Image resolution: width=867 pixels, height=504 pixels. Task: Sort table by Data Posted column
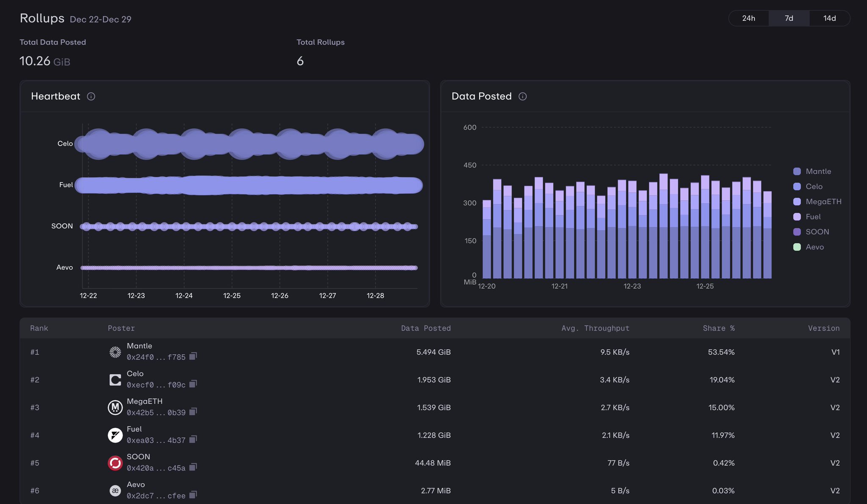click(x=425, y=328)
